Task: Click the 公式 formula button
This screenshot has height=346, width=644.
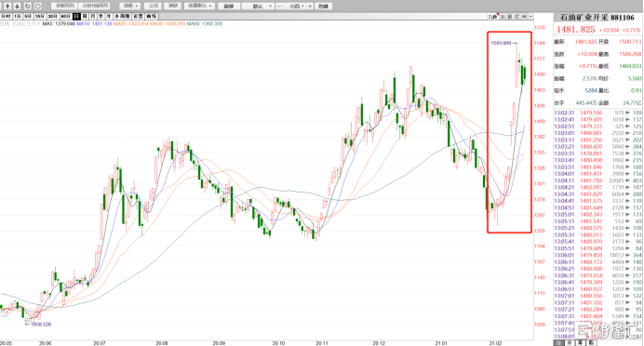Action: pos(154,7)
